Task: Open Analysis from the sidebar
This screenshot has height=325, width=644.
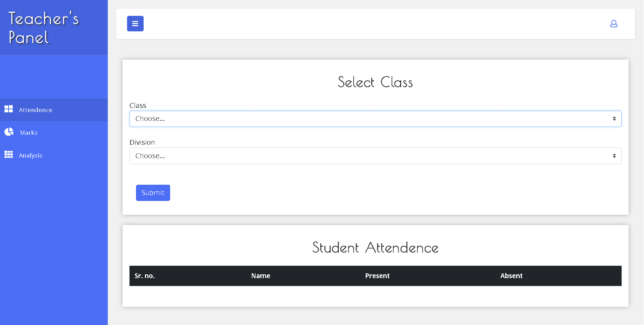Action: click(x=54, y=155)
